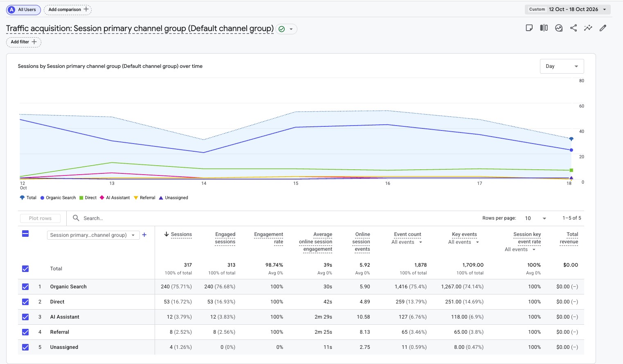623x364 pixels.
Task: Uncheck the AI Assistant row checkbox
Action: click(x=25, y=317)
